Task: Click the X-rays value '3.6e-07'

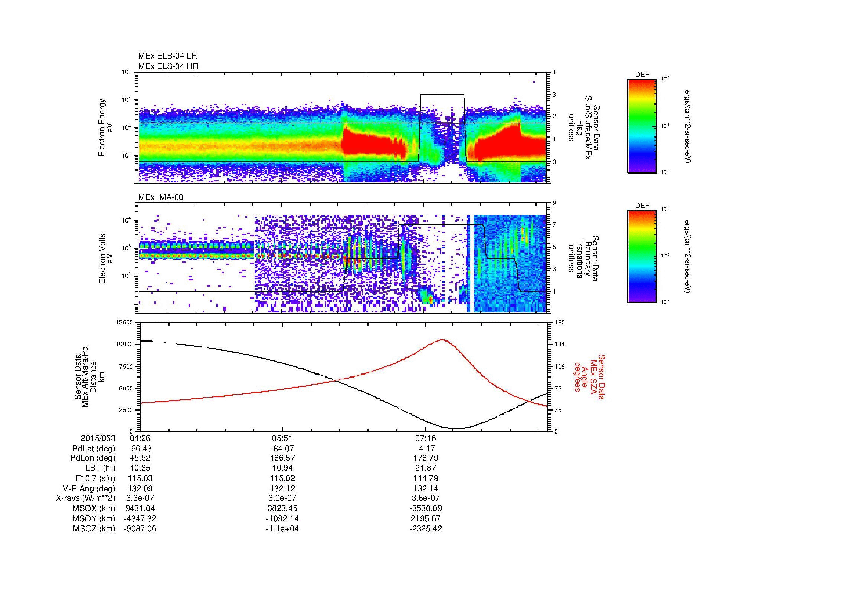Action: coord(426,498)
